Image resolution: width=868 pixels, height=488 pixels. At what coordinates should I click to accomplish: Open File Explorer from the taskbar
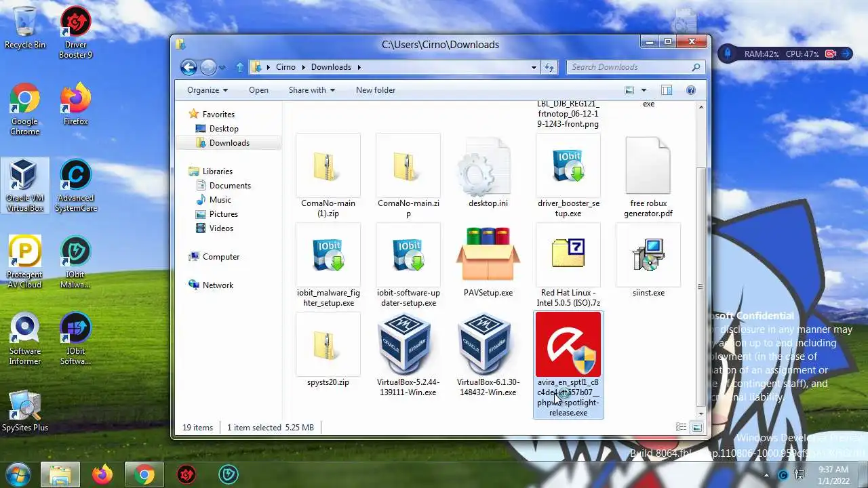[60, 475]
